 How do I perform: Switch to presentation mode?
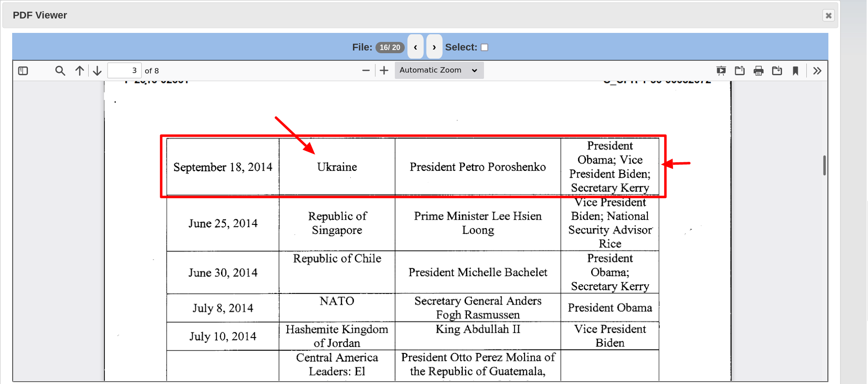[721, 71]
